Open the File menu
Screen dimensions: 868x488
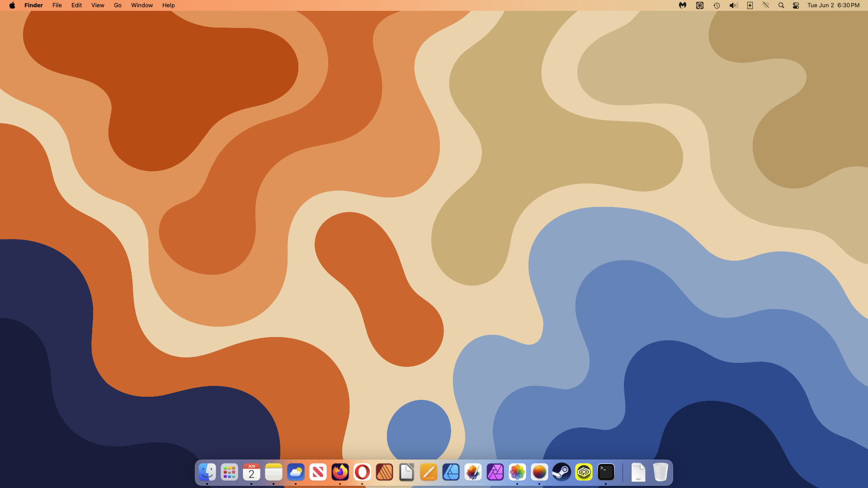click(57, 5)
